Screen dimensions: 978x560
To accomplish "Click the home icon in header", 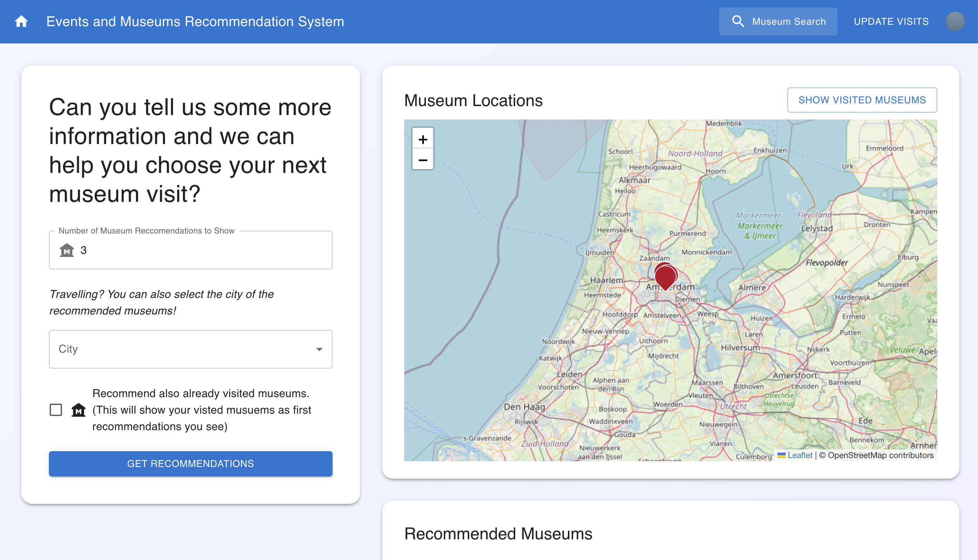I will [x=22, y=22].
